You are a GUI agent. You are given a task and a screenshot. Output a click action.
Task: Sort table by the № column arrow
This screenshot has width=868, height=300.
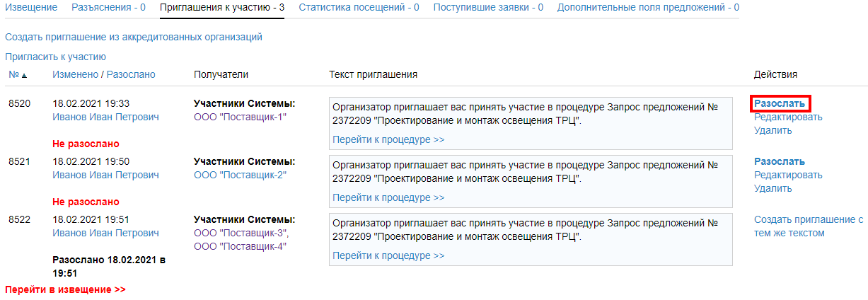24,75
